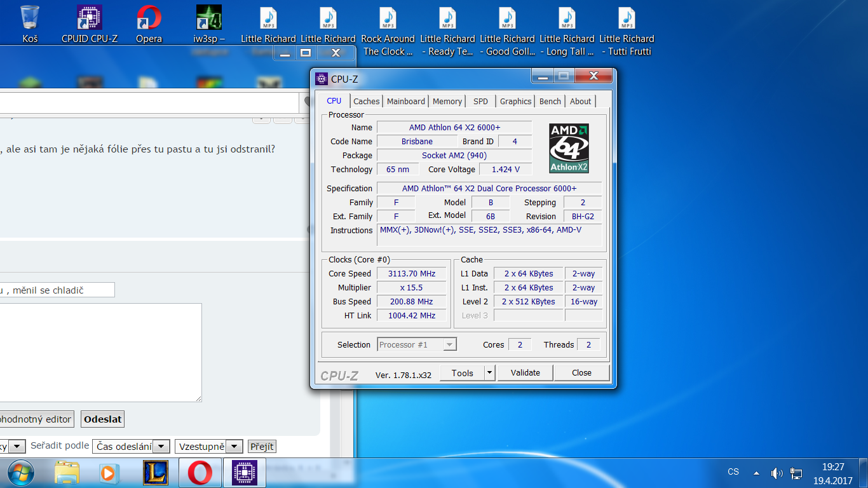The image size is (868, 488).
Task: Click the Close button in CPU-Z
Action: [581, 373]
